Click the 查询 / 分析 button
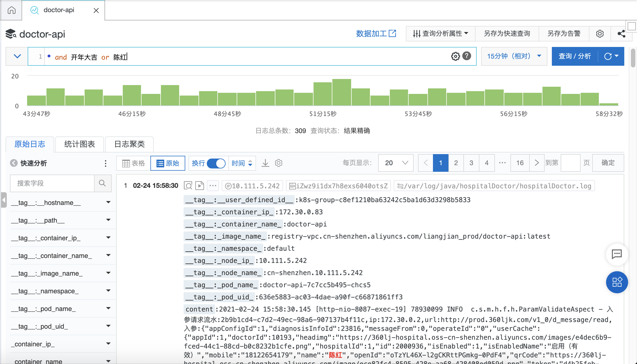This screenshot has height=364, width=637. click(575, 56)
